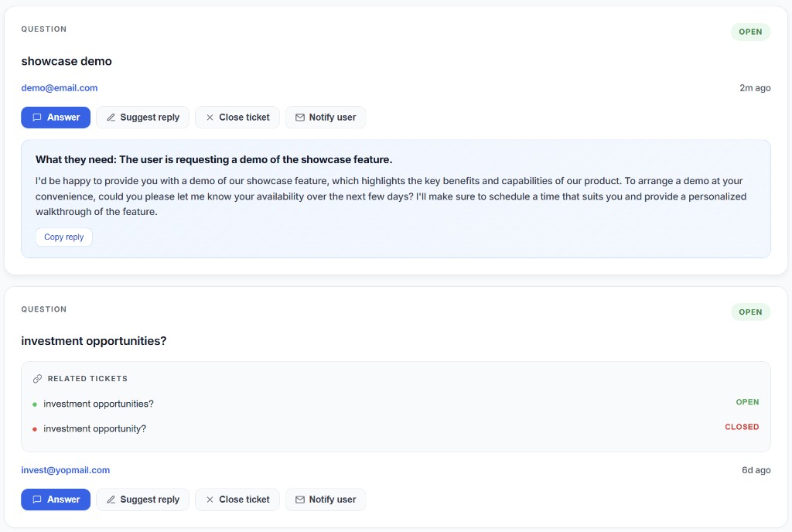Screen dimensions: 792x532
Task: Click Suggest reply pencil icon on showcase demo ticket
Action: tap(111, 118)
